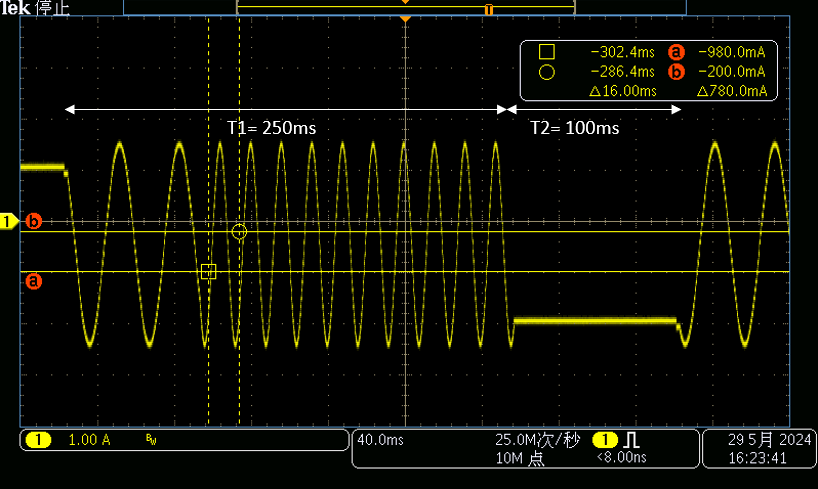Click the orange trigger position marker at top
The width and height of the screenshot is (818, 489).
click(405, 19)
